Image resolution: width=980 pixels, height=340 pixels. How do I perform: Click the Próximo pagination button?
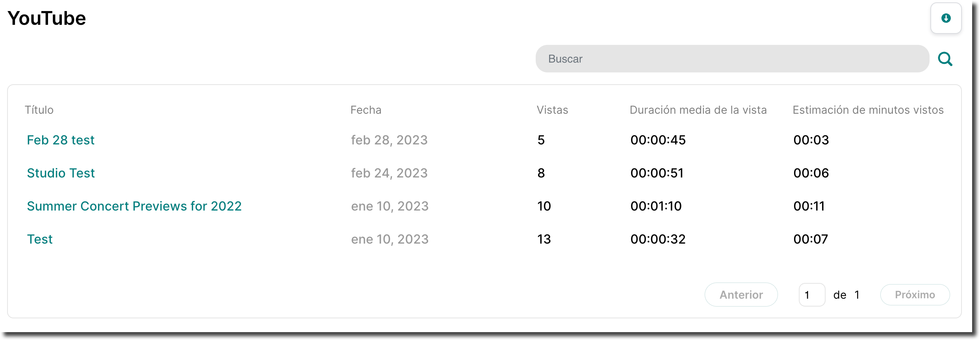(x=915, y=295)
